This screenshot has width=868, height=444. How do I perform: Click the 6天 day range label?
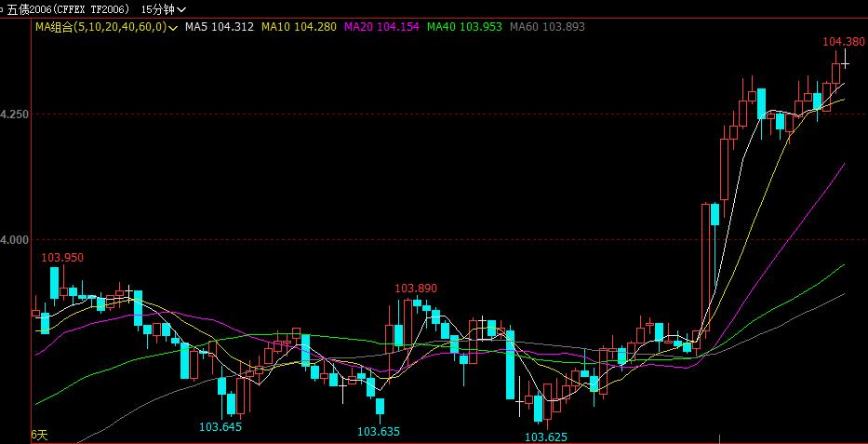(38, 435)
